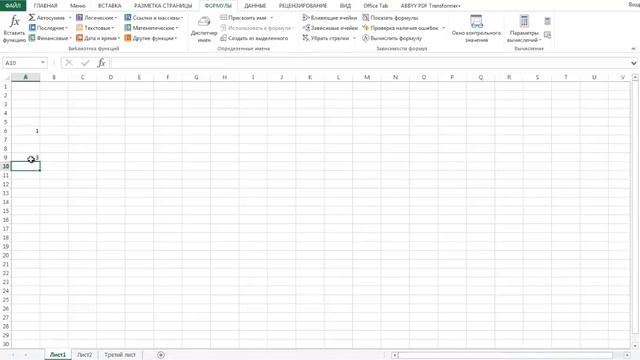
Task: Click the formula bar fx icon
Action: 101,63
